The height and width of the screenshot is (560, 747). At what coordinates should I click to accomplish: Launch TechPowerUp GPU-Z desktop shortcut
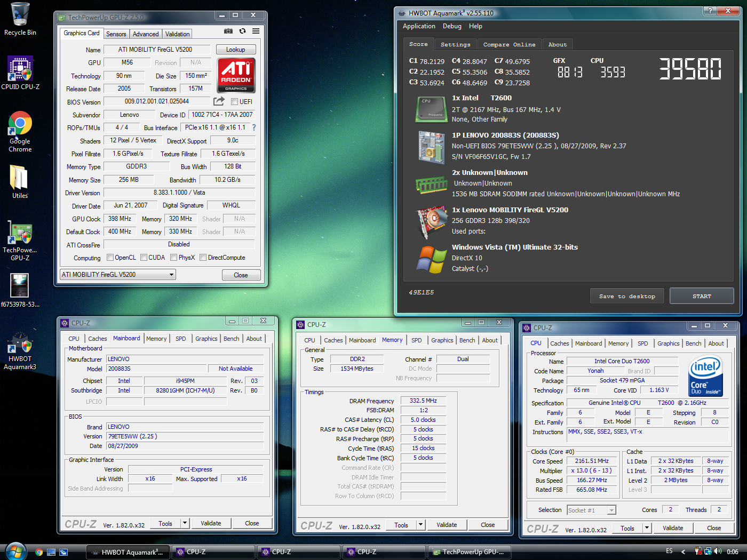pos(20,240)
